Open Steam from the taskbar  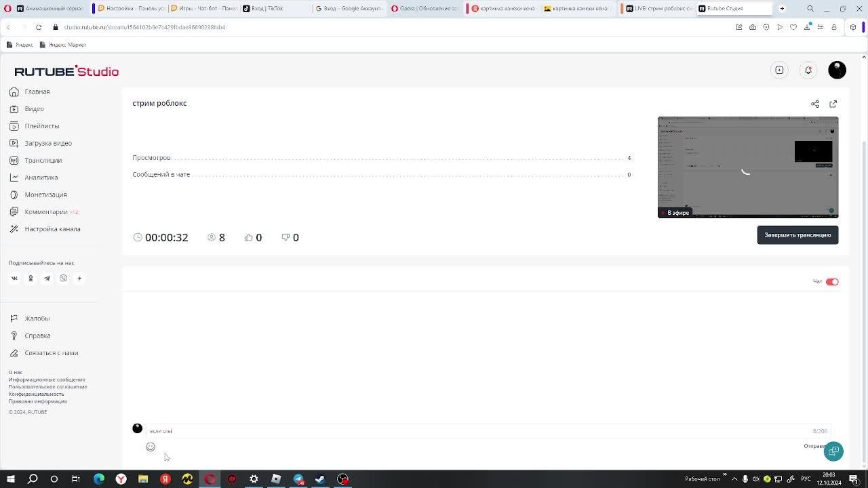[x=320, y=479]
